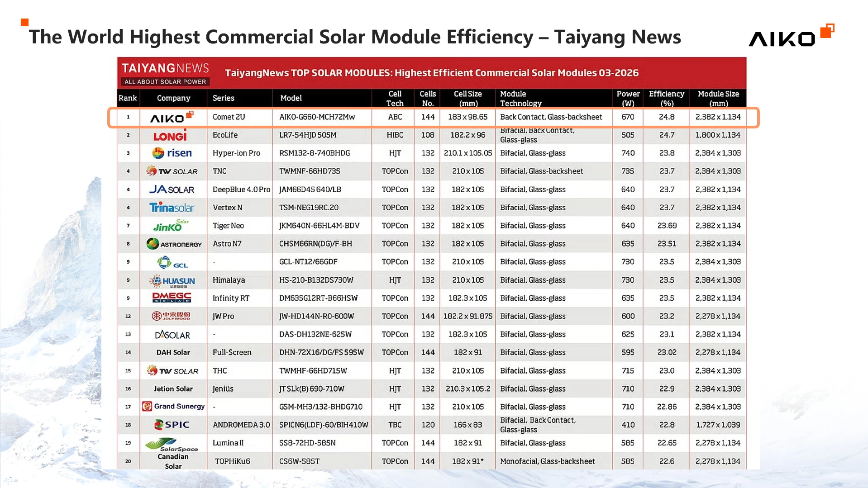Click the DAS-DH132NE-625W model cell
The image size is (868, 488).
[x=315, y=335]
